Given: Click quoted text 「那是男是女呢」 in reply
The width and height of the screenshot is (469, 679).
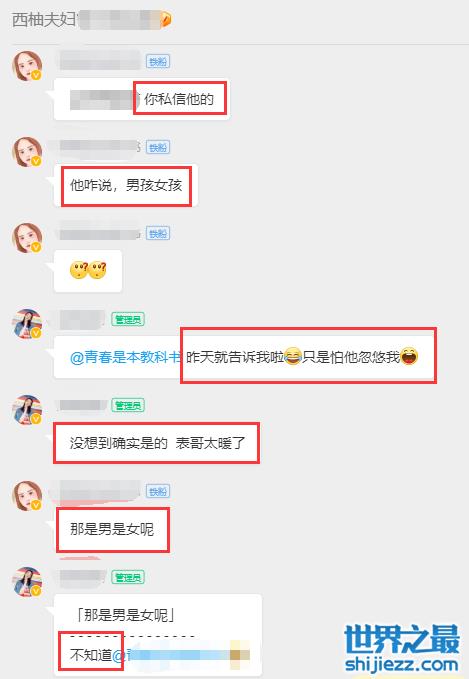Looking at the screenshot, I should (126, 614).
